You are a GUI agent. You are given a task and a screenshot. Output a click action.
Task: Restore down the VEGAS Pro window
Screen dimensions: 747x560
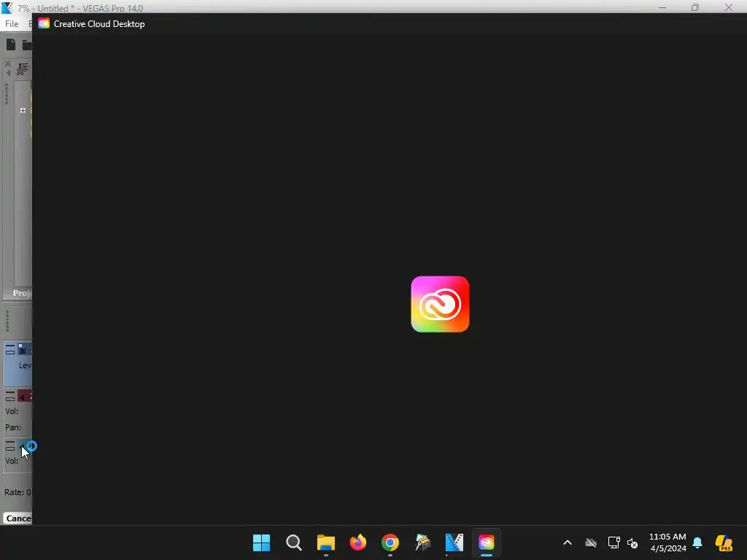pos(695,7)
